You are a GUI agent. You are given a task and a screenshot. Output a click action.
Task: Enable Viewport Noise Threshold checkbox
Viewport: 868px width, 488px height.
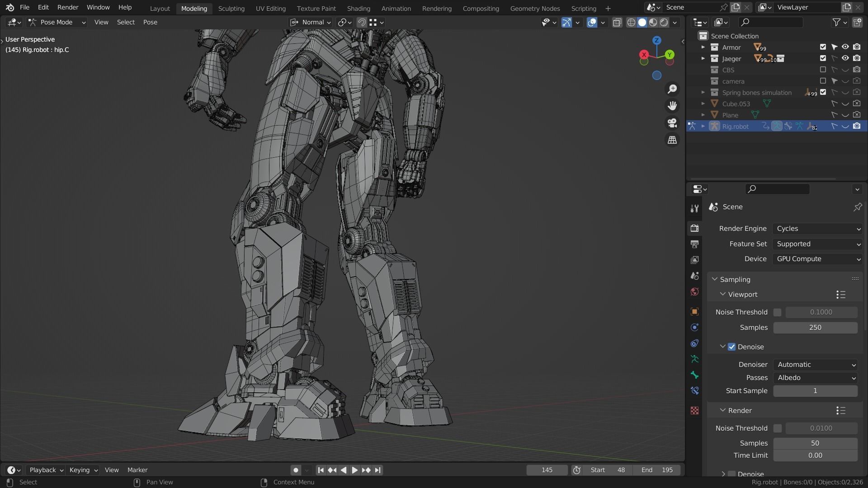(x=777, y=312)
